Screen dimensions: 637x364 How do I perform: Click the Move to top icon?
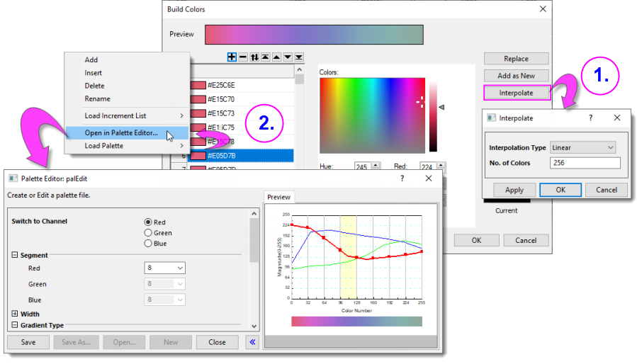(265, 57)
